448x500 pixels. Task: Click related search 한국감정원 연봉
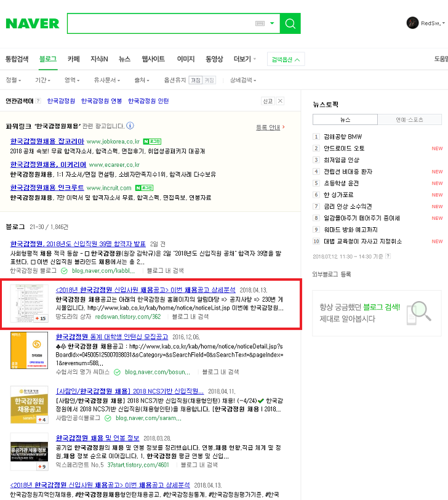(x=102, y=101)
